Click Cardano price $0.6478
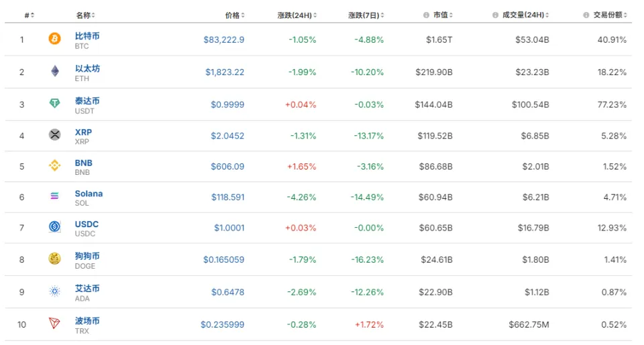The width and height of the screenshot is (644, 345). coord(227,292)
